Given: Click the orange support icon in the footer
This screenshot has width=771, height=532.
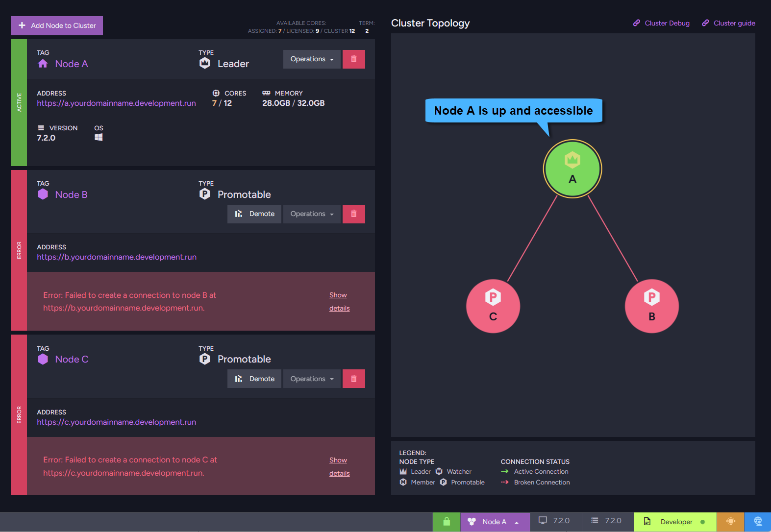Looking at the screenshot, I should 730,522.
